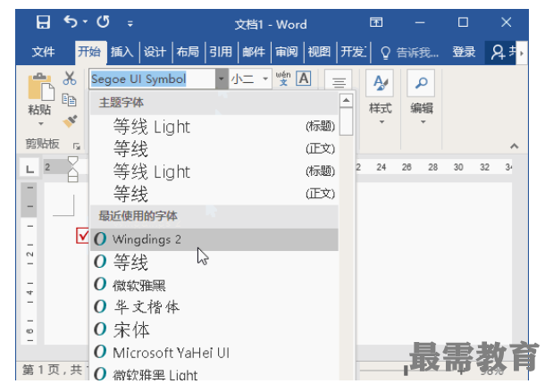Switch to the 设计 tab

155,52
